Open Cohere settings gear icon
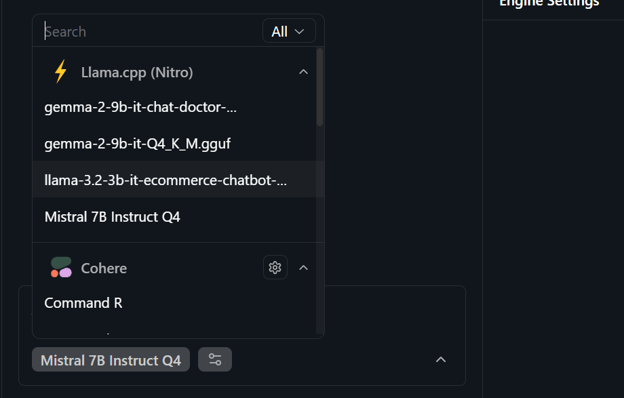This screenshot has height=398, width=624. (275, 267)
